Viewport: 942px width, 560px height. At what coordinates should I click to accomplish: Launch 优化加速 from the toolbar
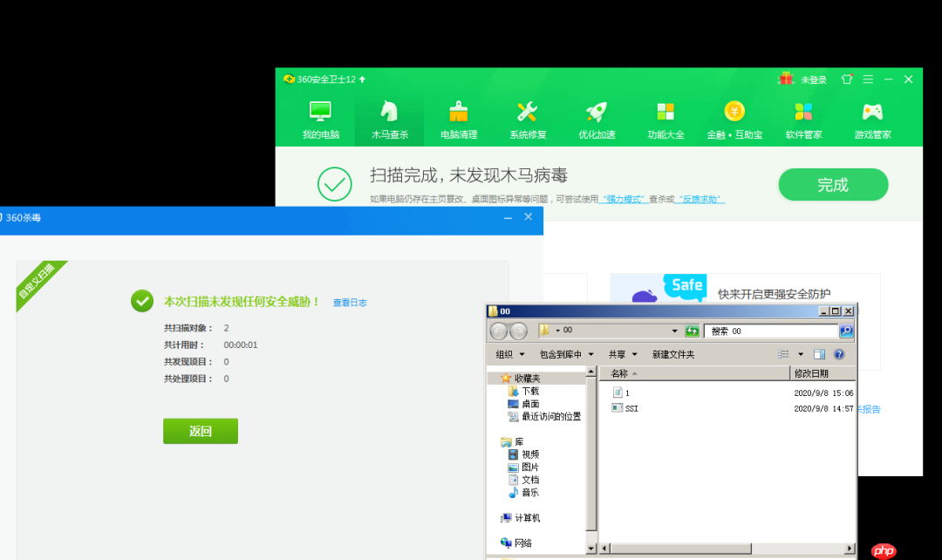click(x=596, y=118)
